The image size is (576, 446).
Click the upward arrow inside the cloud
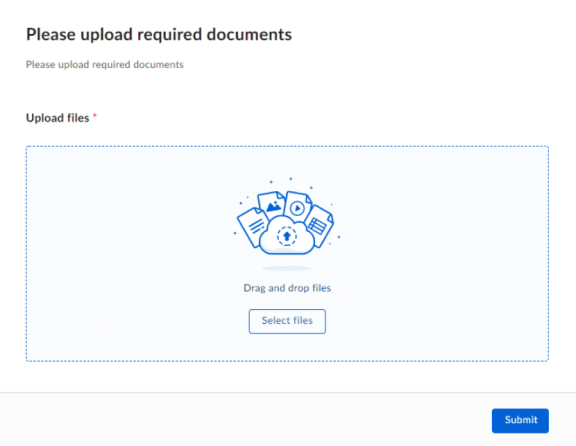coord(287,236)
